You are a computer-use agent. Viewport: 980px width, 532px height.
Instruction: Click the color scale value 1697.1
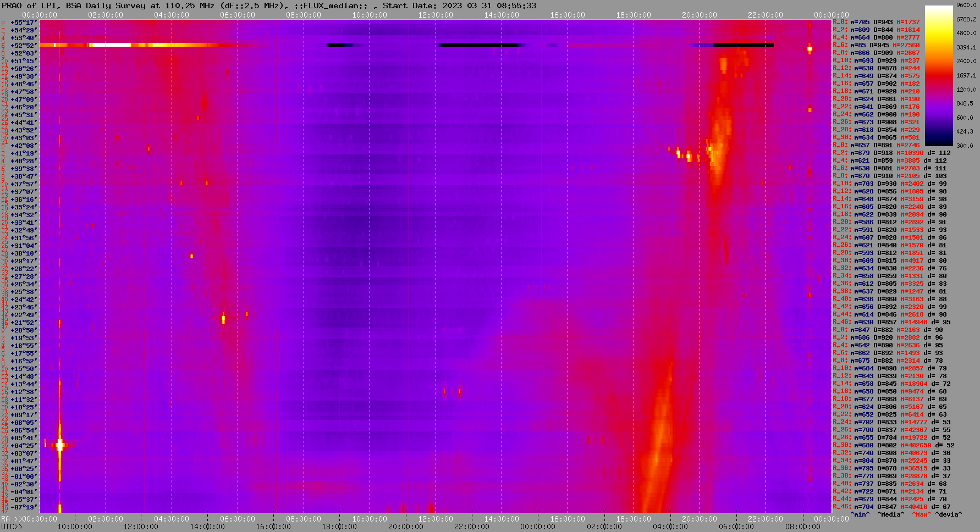(x=966, y=75)
